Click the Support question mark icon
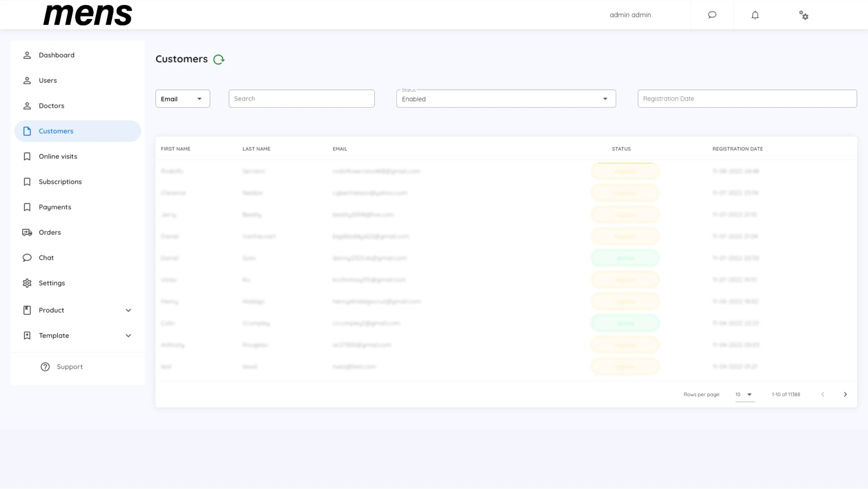The width and height of the screenshot is (868, 489). coord(45,367)
